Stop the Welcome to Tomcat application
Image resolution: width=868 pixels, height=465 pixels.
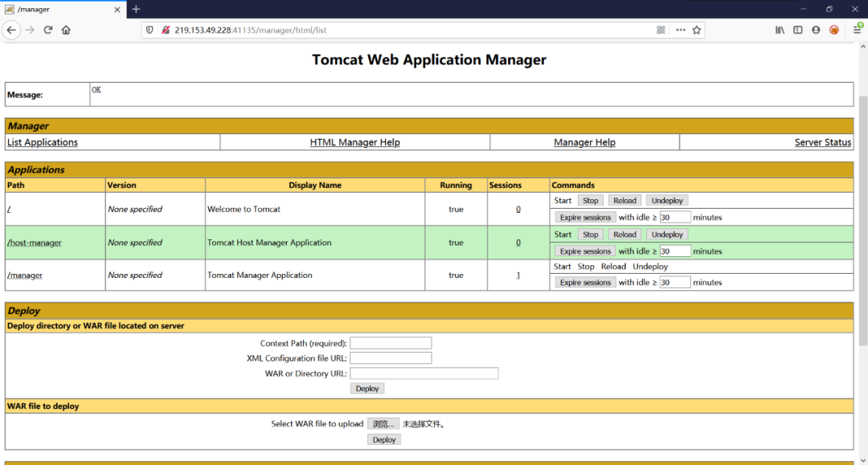coord(590,201)
